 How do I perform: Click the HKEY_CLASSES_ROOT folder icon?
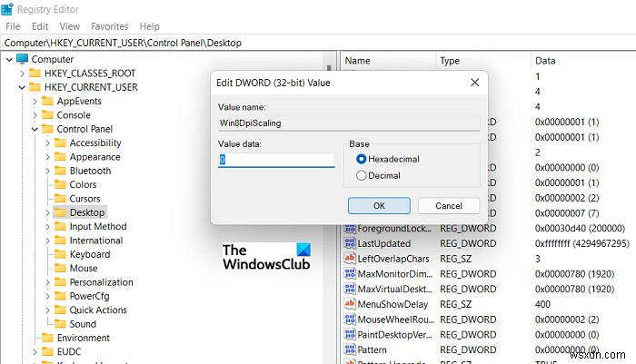(35, 74)
